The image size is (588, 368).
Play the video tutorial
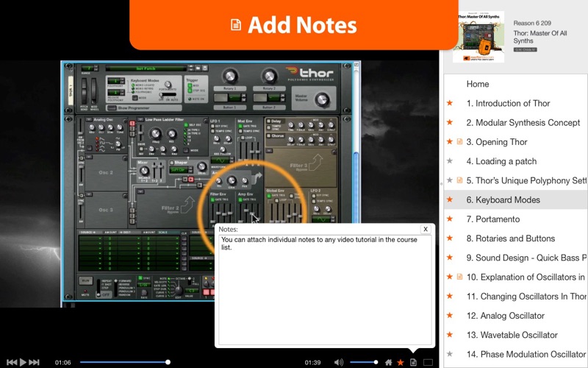click(23, 362)
